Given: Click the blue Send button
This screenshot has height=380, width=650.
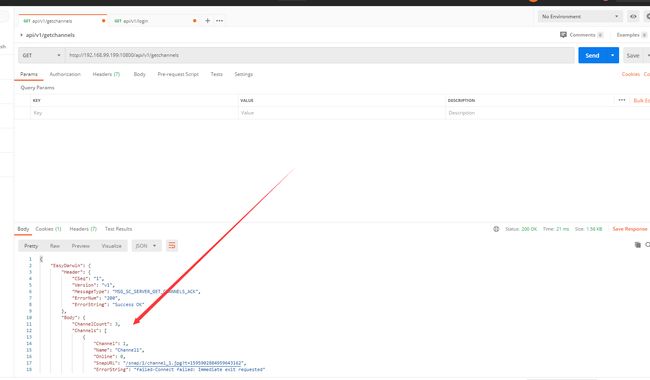Looking at the screenshot, I should point(592,55).
